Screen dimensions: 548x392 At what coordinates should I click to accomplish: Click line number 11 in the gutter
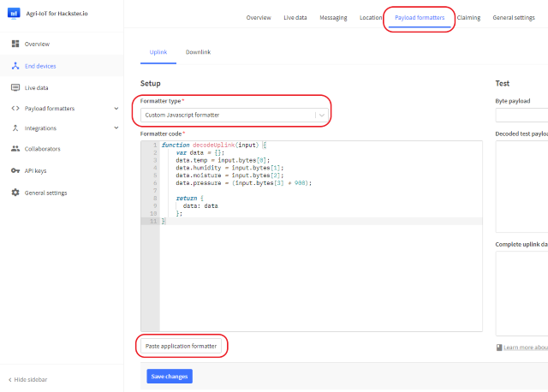[153, 221]
